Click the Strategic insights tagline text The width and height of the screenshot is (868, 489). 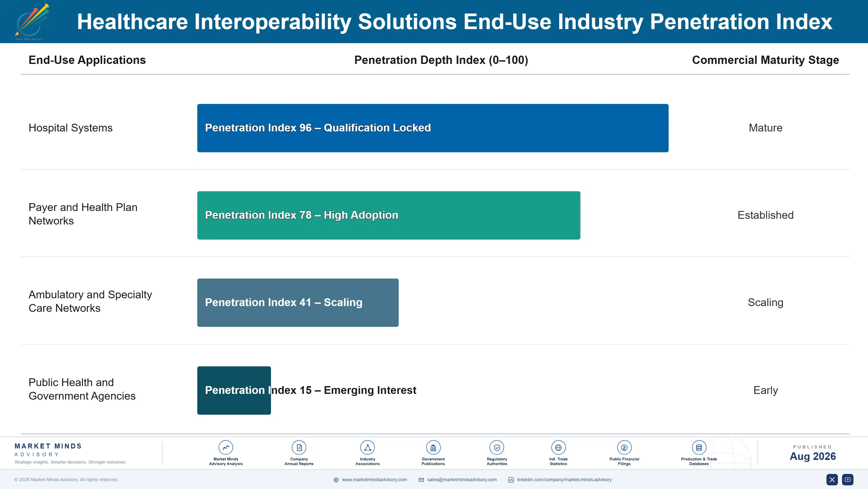coord(70,462)
